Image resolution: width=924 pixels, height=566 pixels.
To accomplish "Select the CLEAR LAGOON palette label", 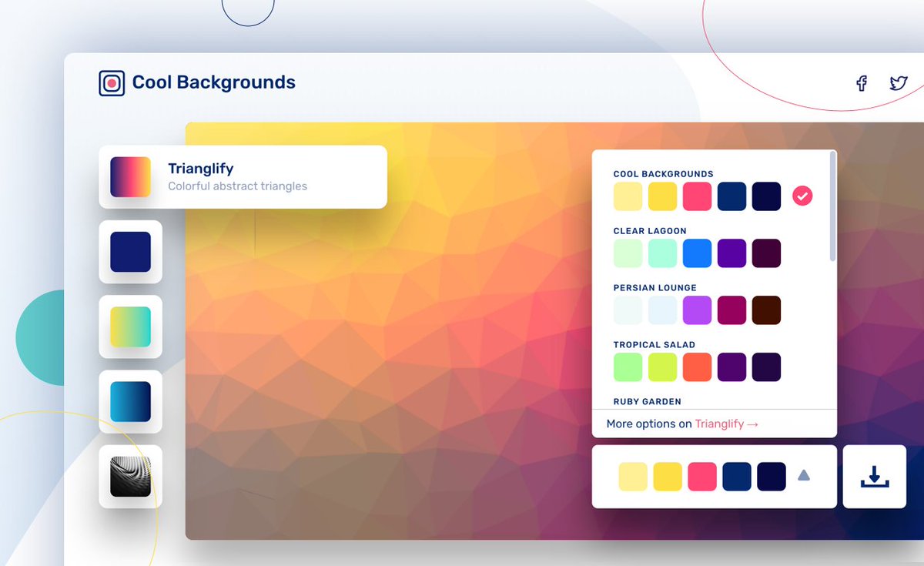I will tap(650, 231).
